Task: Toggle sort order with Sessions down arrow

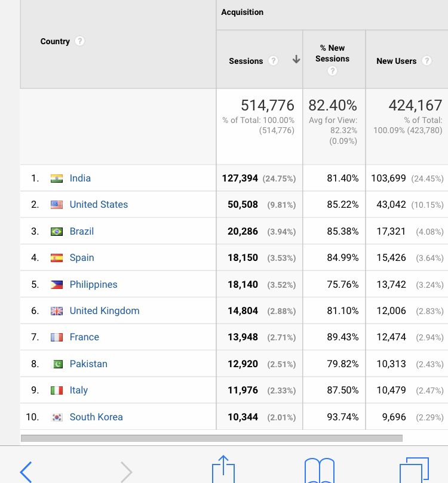Action: 296,60
